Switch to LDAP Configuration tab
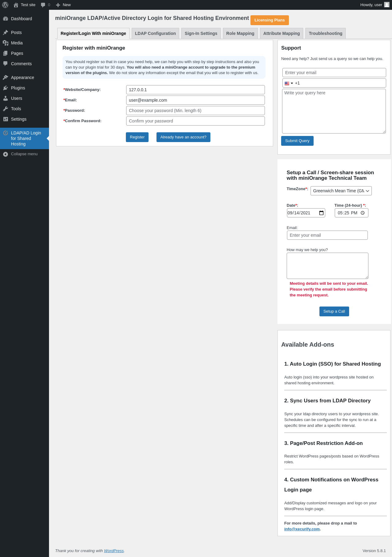The image size is (392, 557). pos(155,33)
